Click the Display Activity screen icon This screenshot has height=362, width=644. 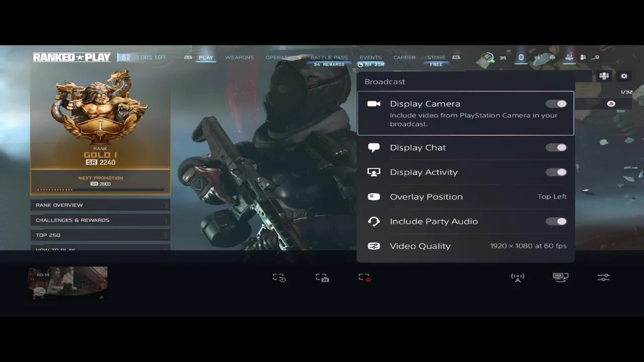click(374, 172)
